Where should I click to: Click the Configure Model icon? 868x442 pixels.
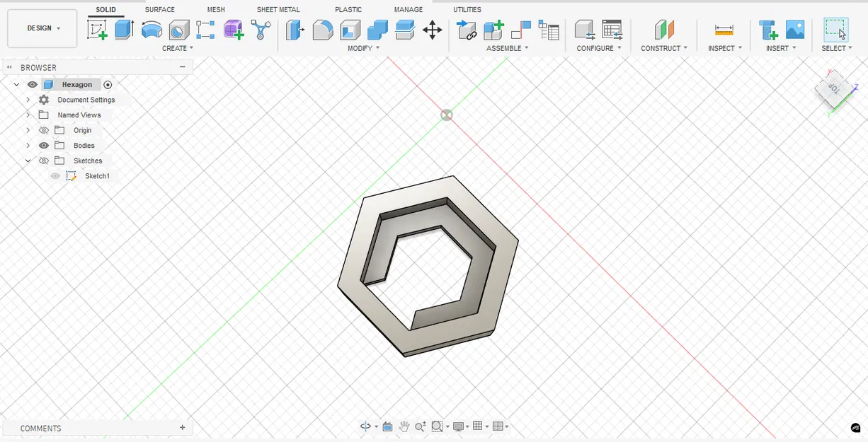pos(585,30)
